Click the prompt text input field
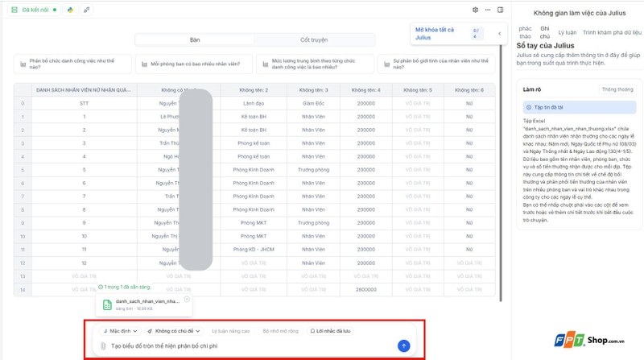Viewport: 644px width, 360px height. [x=250, y=346]
